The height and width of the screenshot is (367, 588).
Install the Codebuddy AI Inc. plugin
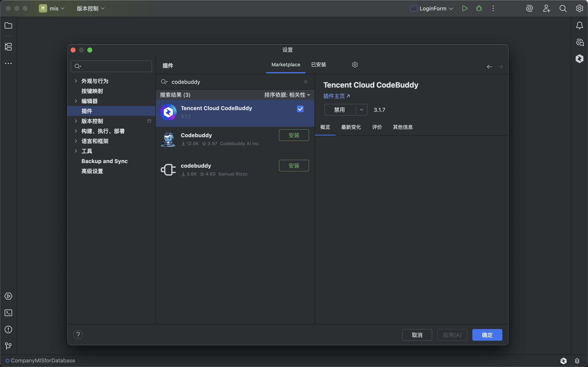[x=294, y=135]
